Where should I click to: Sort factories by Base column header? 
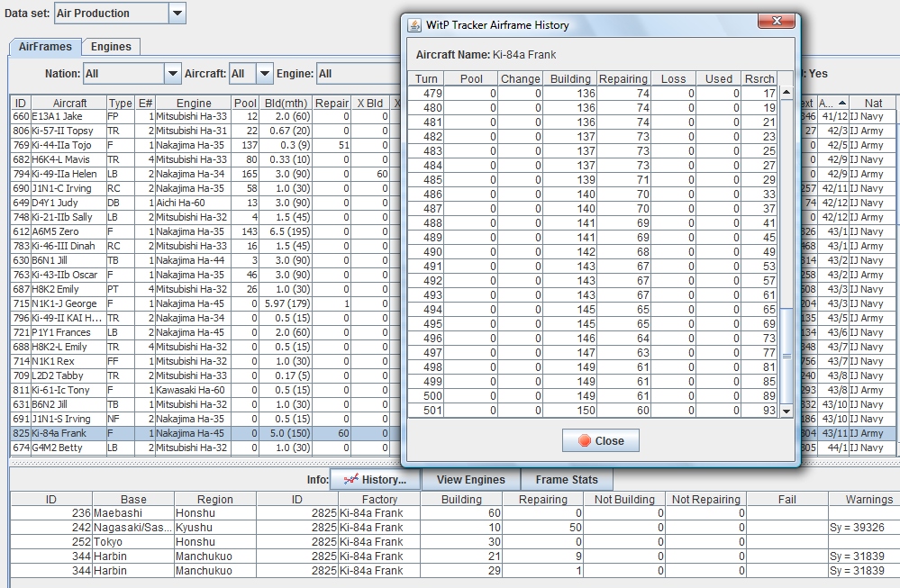[133, 499]
